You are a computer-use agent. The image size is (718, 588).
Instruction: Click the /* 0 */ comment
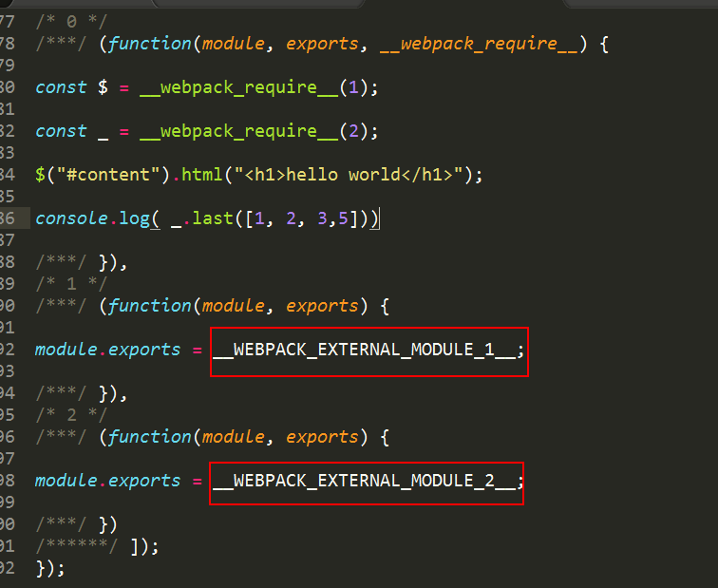pyautogui.click(x=71, y=22)
